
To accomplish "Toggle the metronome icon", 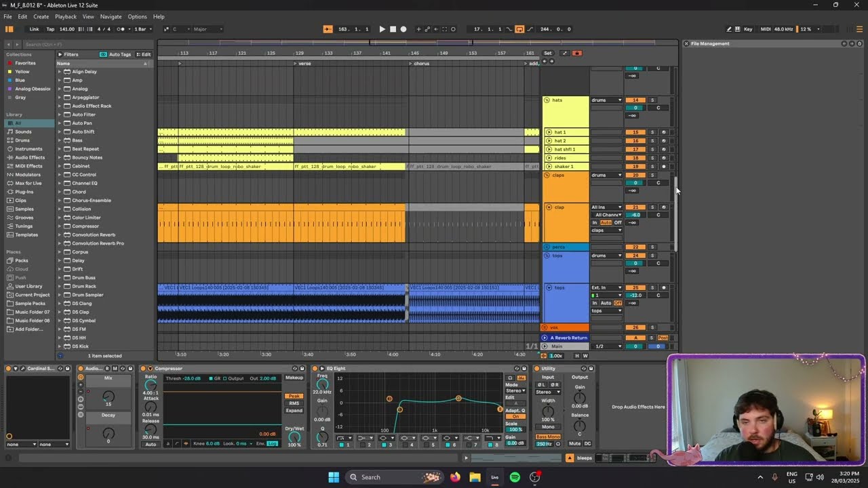I will coord(121,29).
